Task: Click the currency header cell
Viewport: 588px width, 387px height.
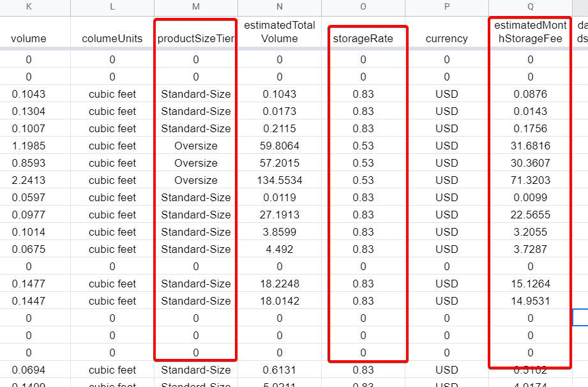Action: [446, 38]
